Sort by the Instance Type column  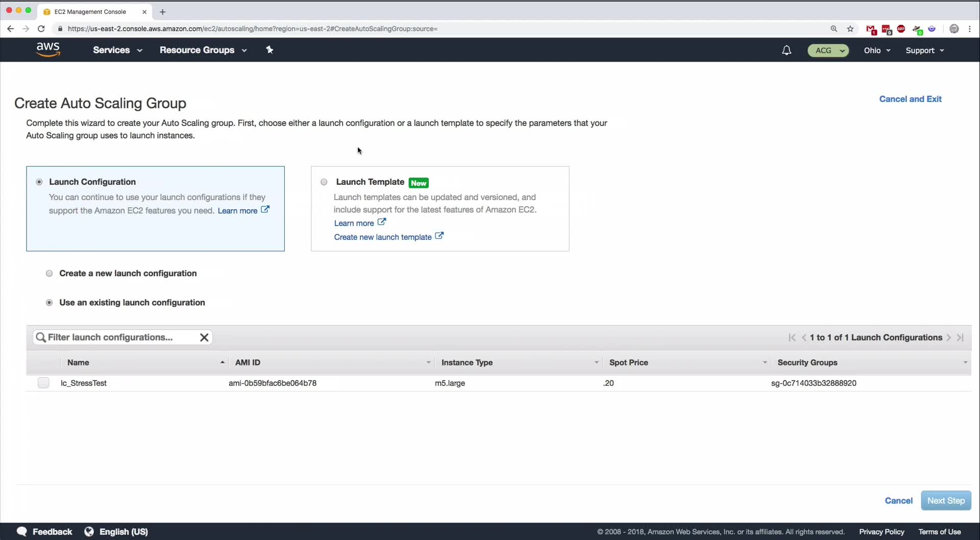click(x=518, y=362)
